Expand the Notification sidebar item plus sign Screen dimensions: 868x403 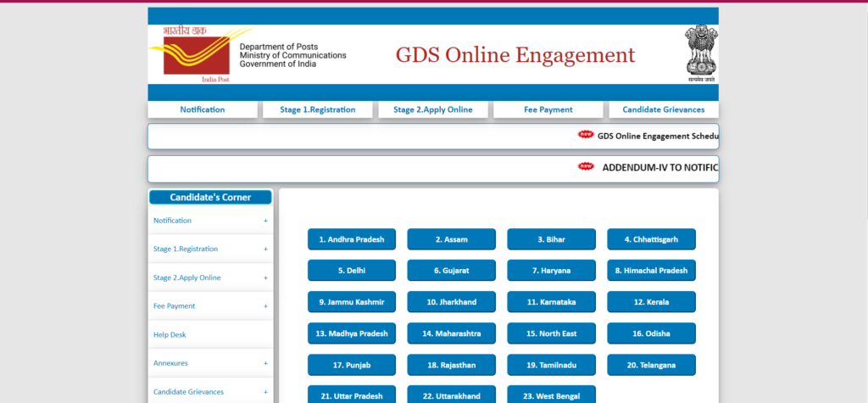[x=265, y=221]
